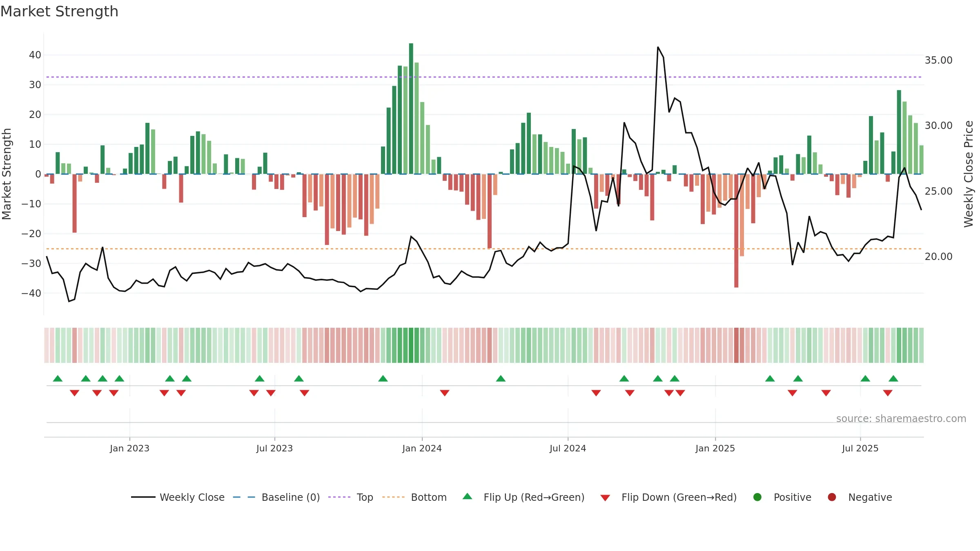Click the tallest green bar near 44
This screenshot has height=551, width=980.
coord(411,109)
